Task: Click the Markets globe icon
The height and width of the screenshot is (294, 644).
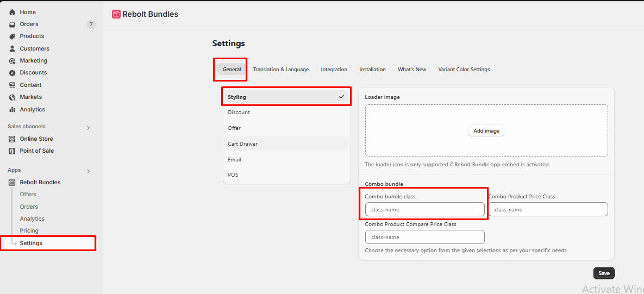Action: click(12, 97)
